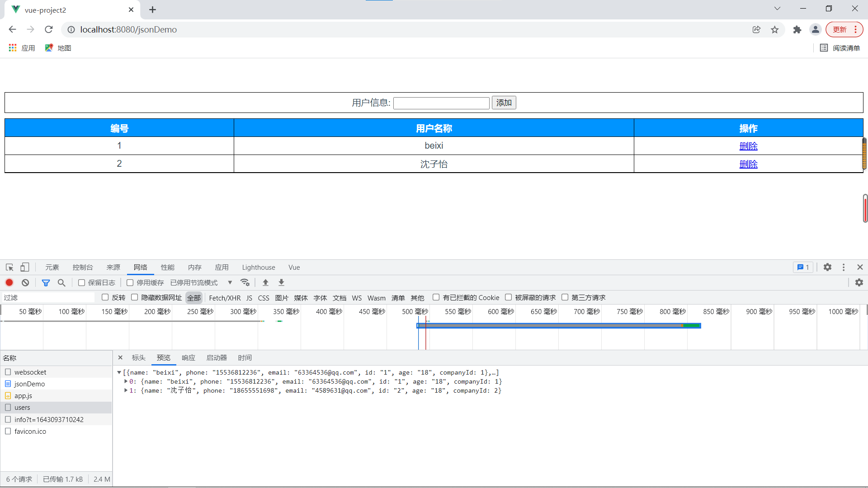
Task: Open the Maps bookmark
Action: coord(58,48)
